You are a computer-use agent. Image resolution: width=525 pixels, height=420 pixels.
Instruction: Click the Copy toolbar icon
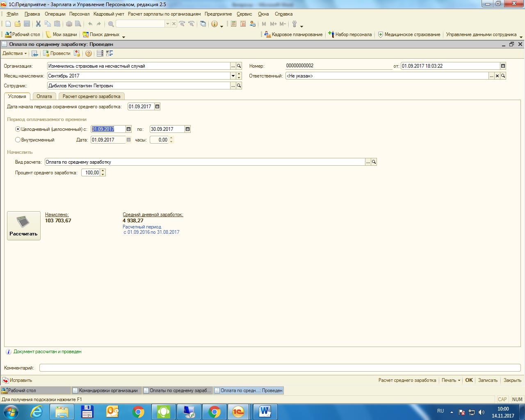click(48, 24)
